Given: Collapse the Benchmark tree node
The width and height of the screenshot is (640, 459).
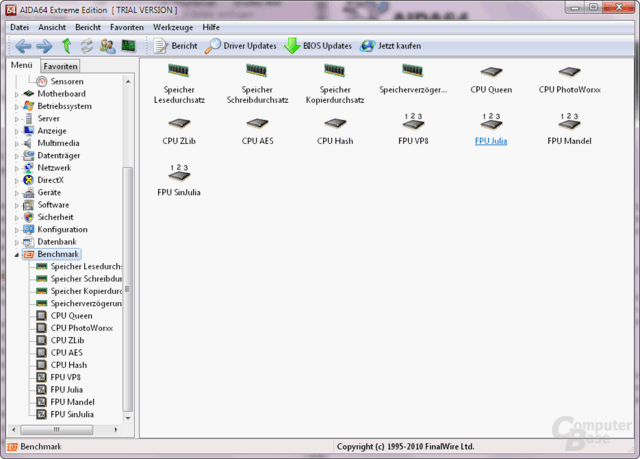Looking at the screenshot, I should coord(17,255).
